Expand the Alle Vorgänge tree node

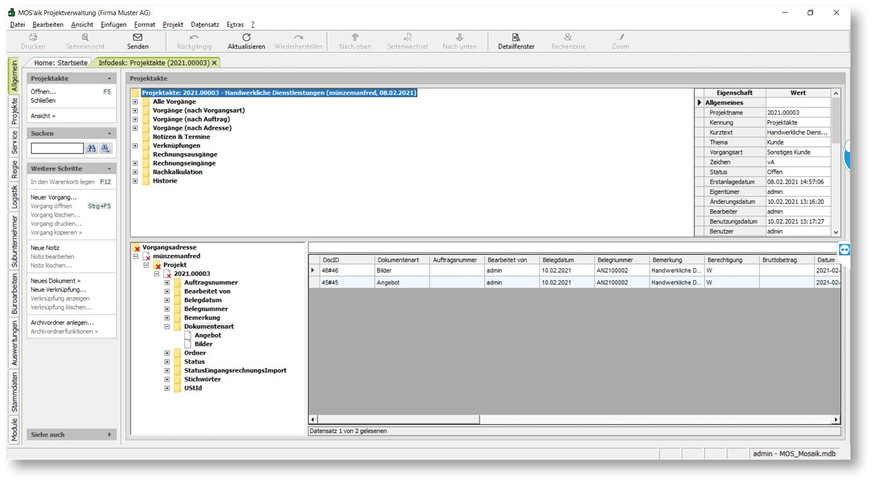pos(135,101)
